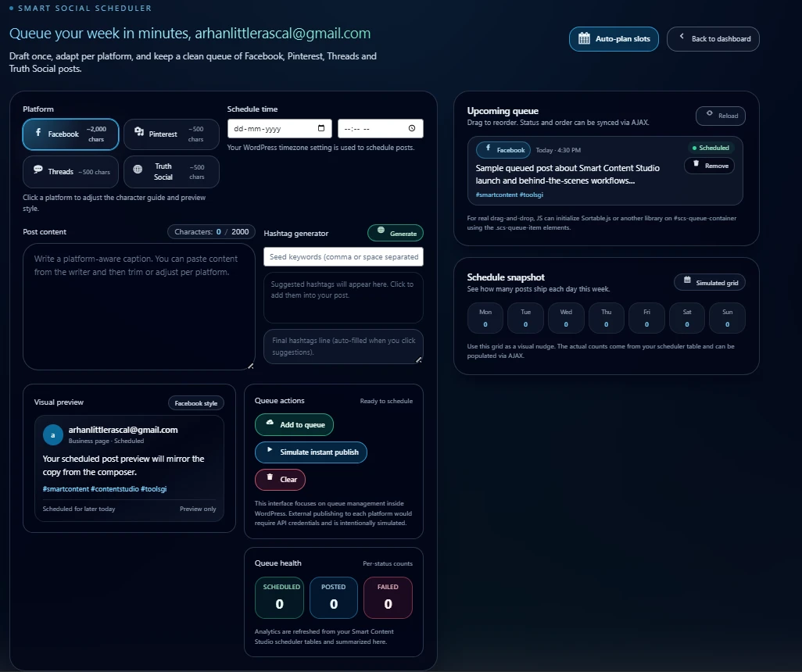Add the post to the queue
This screenshot has height=672, width=802.
[294, 424]
